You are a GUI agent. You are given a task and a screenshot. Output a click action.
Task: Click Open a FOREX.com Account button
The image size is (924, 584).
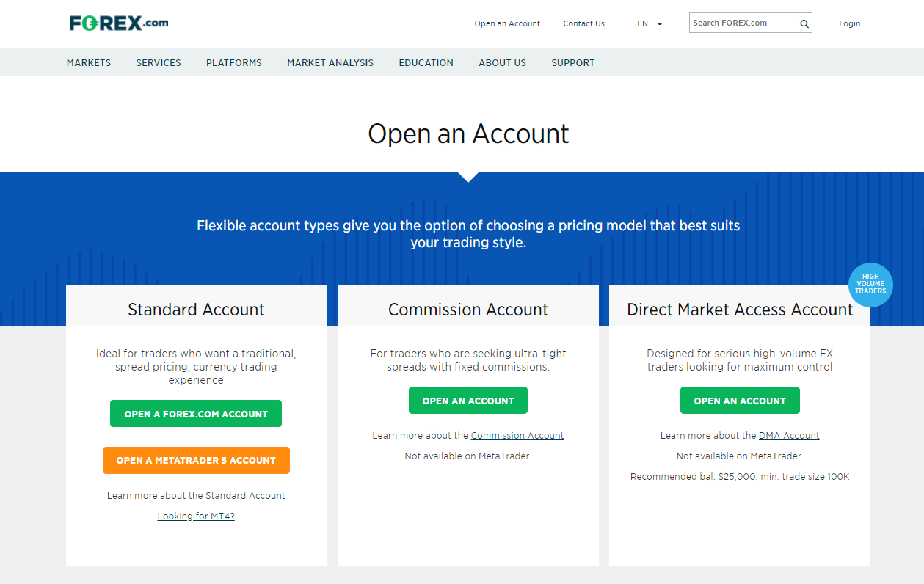(x=196, y=414)
